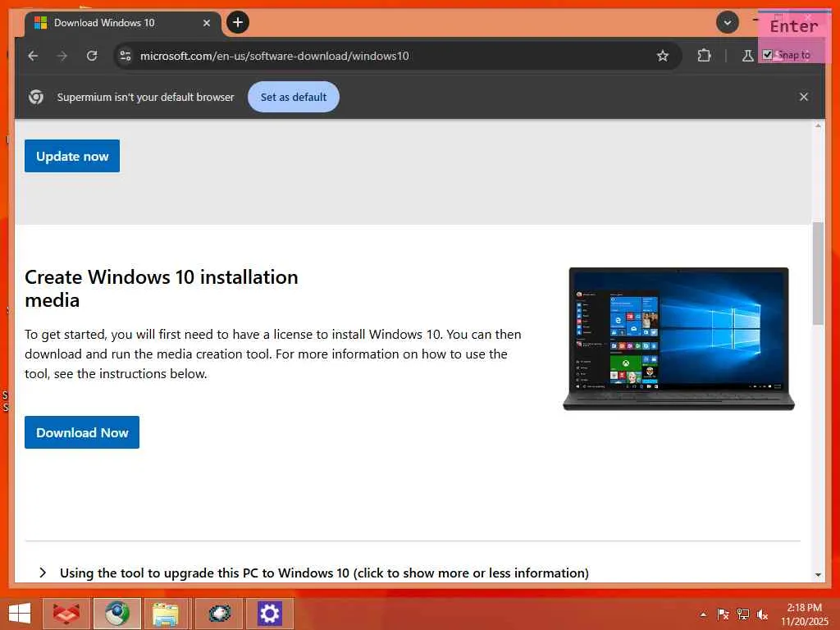Click the Windows 10 laptop image
840x630 pixels.
tap(678, 339)
